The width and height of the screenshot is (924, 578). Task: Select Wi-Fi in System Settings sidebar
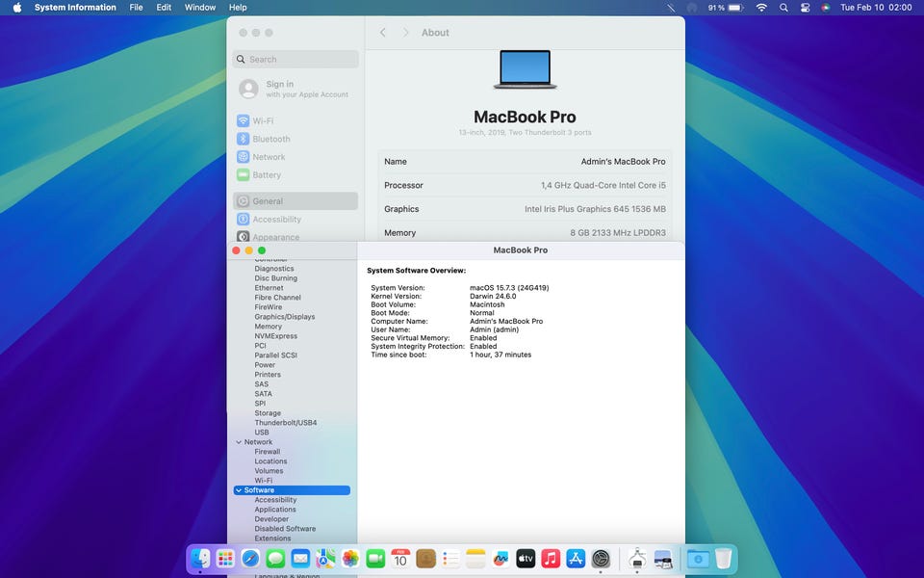tap(295, 121)
